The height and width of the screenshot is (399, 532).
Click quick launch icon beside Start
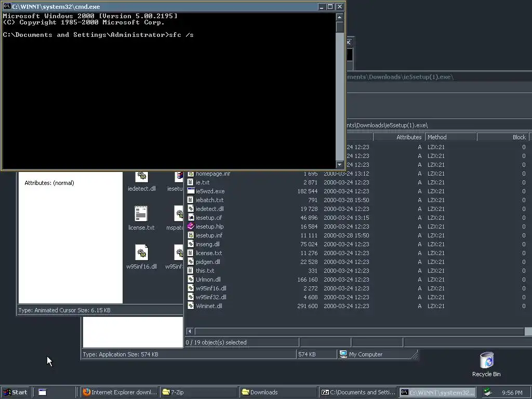(x=43, y=392)
